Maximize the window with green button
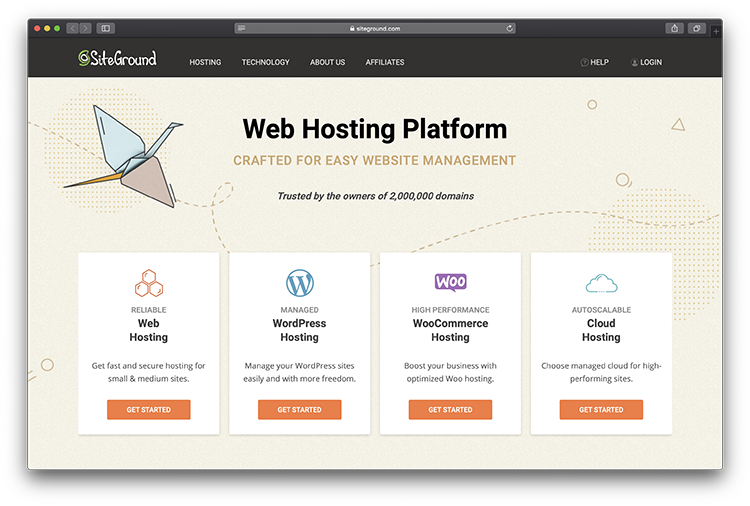The width and height of the screenshot is (750, 506). click(57, 28)
